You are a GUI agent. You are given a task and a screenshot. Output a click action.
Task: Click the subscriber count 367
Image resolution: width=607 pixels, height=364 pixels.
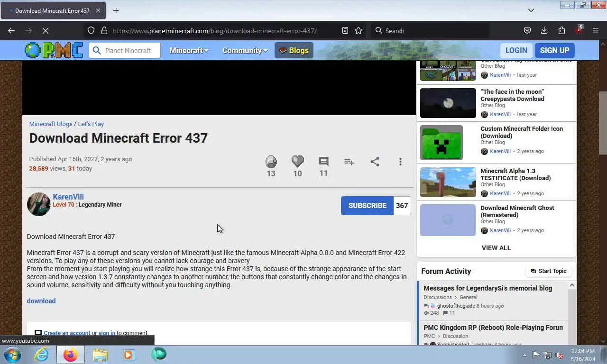402,206
